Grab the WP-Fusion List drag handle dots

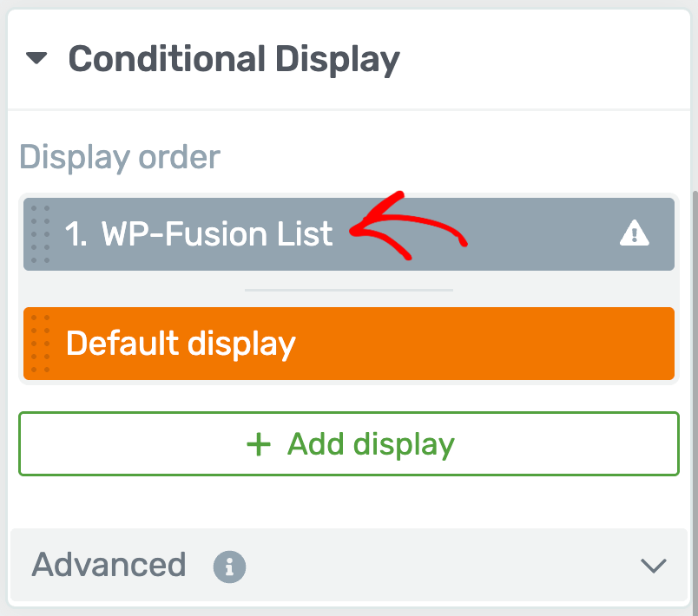tap(40, 234)
